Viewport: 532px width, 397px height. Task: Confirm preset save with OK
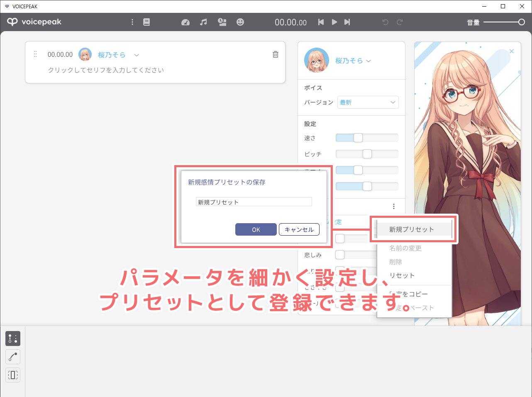click(x=256, y=229)
